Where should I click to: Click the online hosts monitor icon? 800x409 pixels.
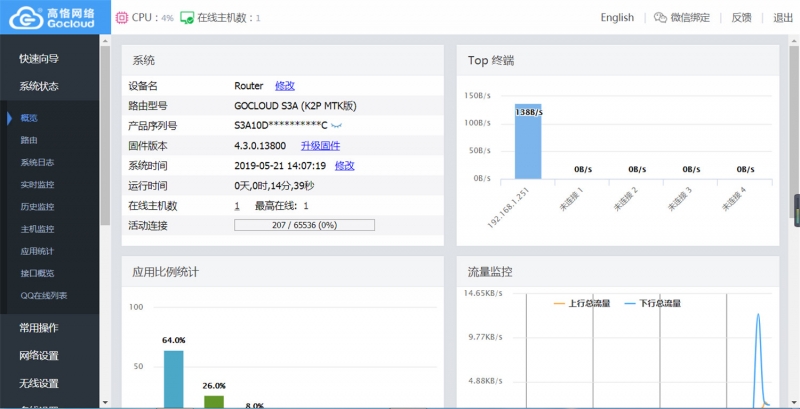click(187, 18)
